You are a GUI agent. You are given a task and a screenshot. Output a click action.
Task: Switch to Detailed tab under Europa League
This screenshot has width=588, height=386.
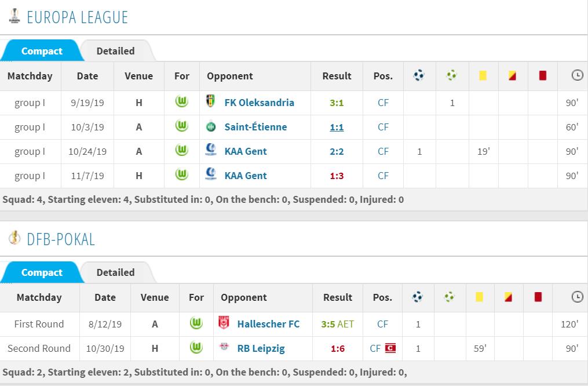pyautogui.click(x=115, y=51)
